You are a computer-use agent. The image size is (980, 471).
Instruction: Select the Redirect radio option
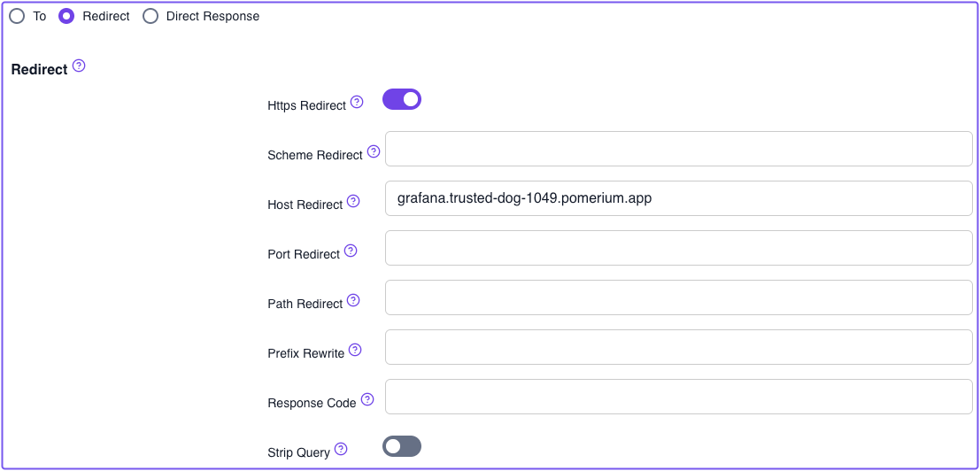click(66, 17)
